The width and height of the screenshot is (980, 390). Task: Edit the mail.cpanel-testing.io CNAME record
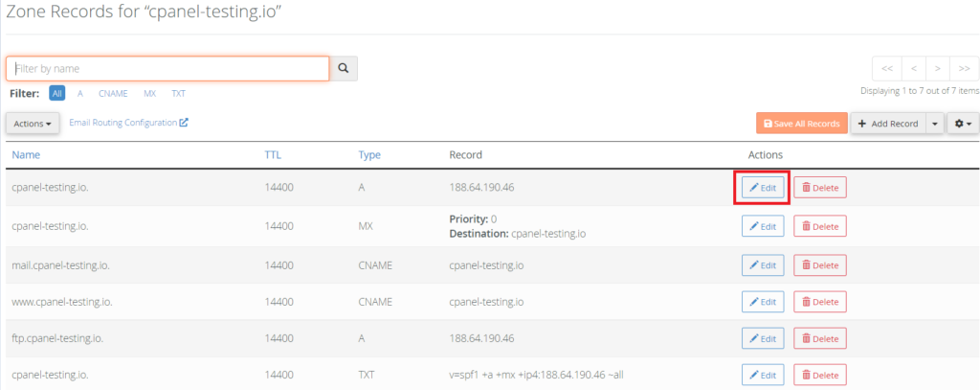763,264
